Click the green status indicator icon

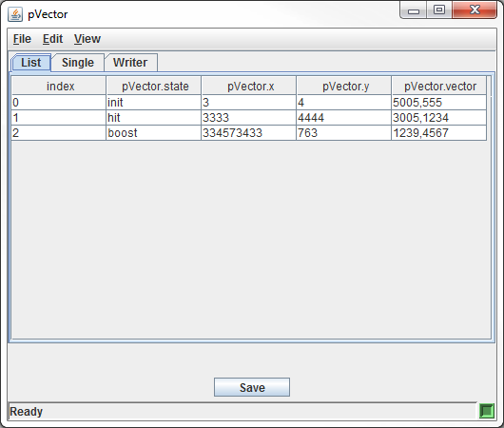[487, 411]
